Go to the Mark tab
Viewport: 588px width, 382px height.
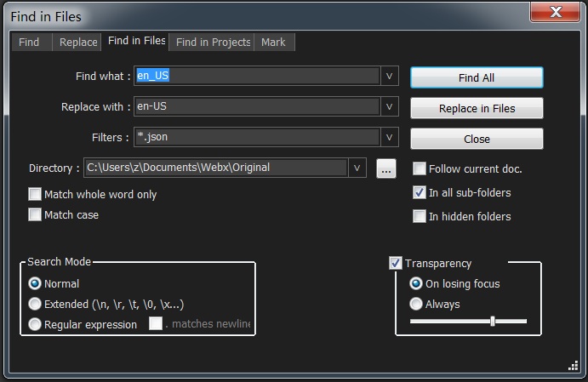pos(273,43)
